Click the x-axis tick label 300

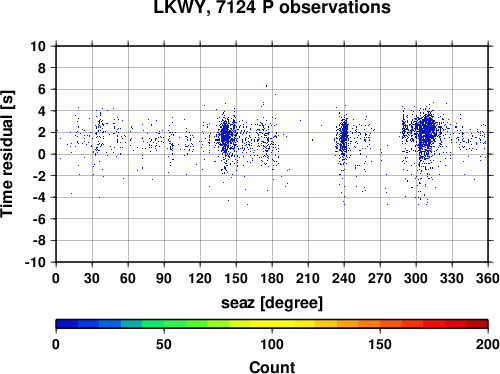(416, 278)
